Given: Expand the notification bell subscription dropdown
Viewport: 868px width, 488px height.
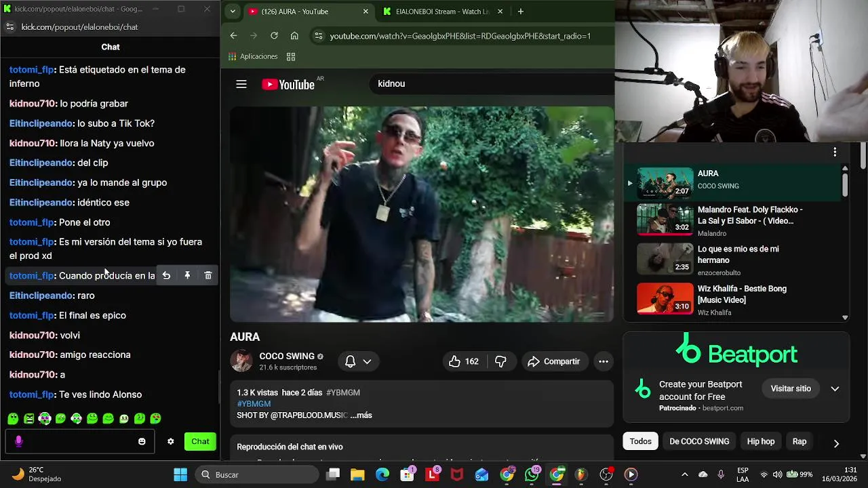Looking at the screenshot, I should (358, 361).
